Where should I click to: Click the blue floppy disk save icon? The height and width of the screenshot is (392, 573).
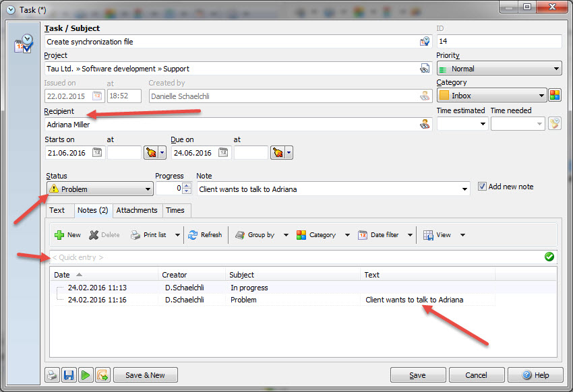coord(69,375)
